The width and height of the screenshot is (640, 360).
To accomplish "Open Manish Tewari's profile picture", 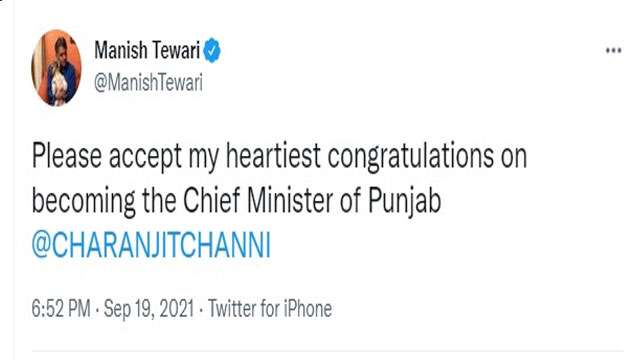I will 56,67.
